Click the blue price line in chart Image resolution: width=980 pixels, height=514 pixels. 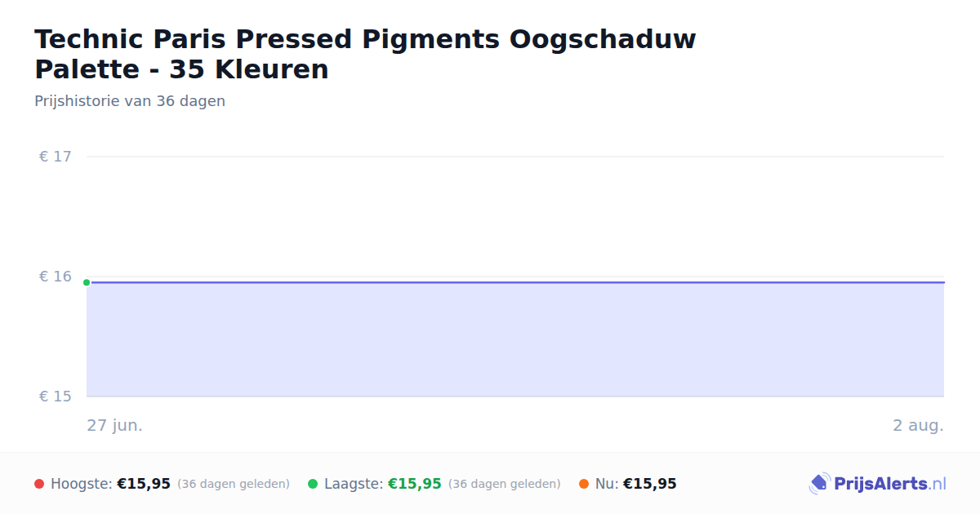point(515,282)
